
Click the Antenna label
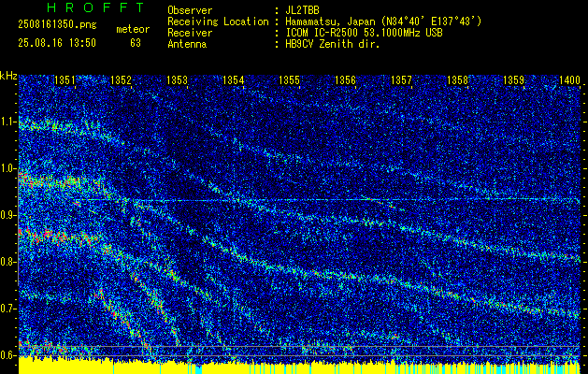(x=187, y=44)
